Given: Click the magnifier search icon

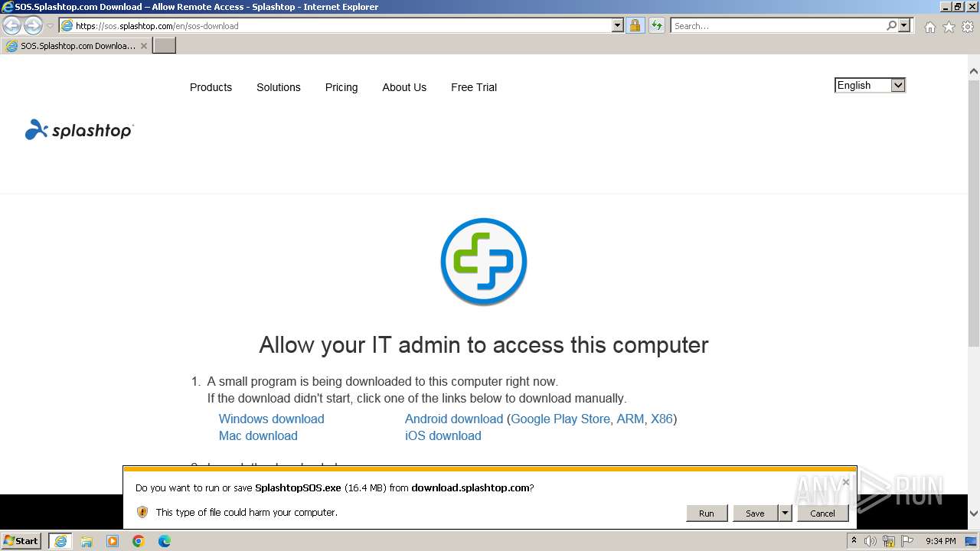Looking at the screenshot, I should pyautogui.click(x=891, y=25).
